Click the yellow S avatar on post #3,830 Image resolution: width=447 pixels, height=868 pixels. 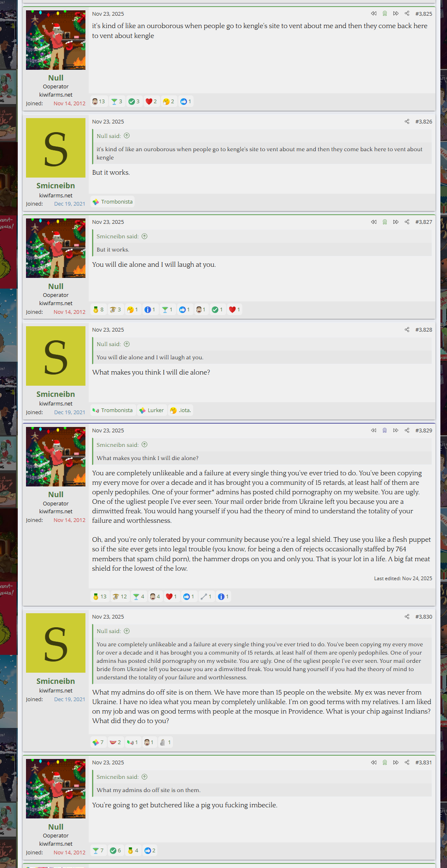point(56,643)
